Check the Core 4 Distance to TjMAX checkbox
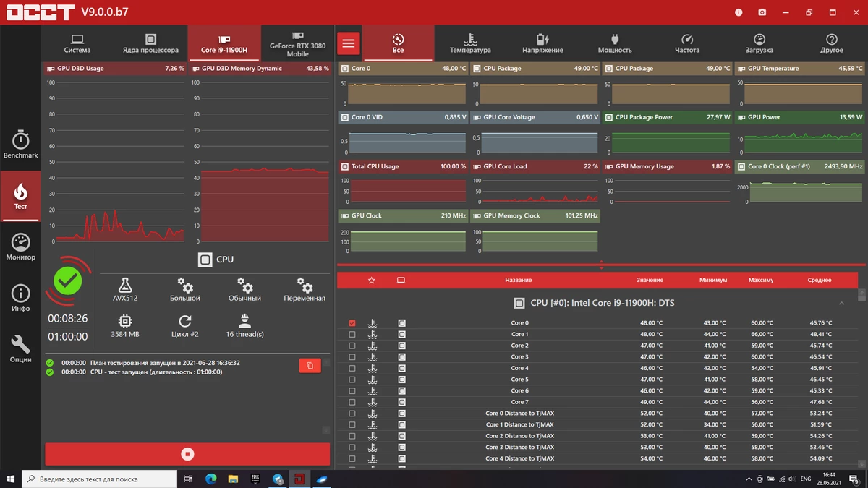868x488 pixels. tap(352, 458)
